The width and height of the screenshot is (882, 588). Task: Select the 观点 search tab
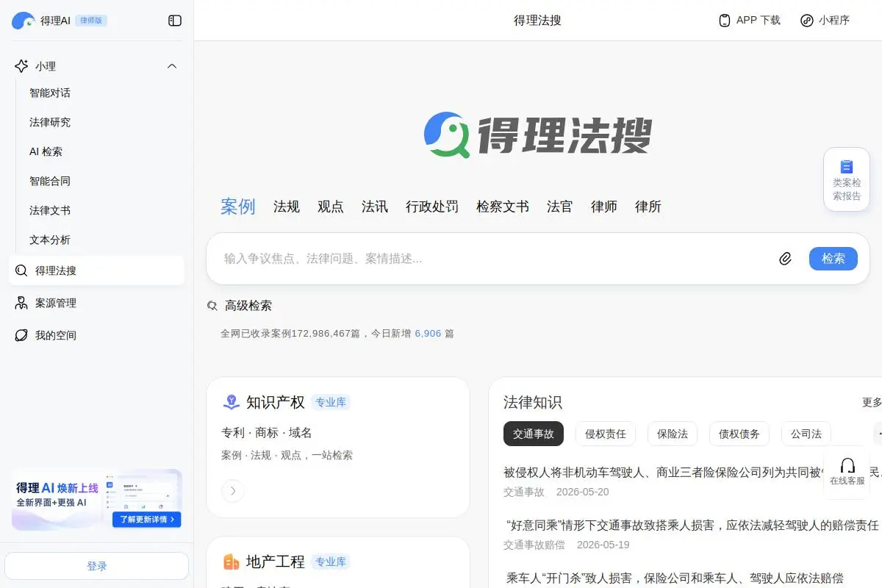(x=331, y=207)
